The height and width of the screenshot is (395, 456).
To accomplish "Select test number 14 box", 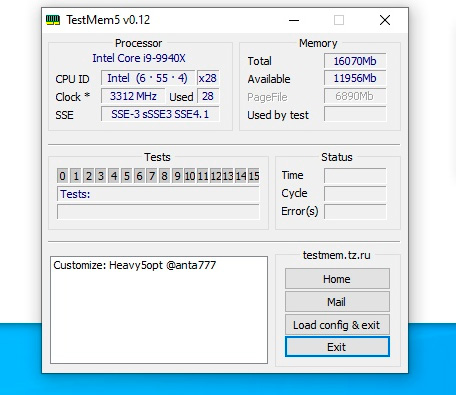I will [x=241, y=176].
